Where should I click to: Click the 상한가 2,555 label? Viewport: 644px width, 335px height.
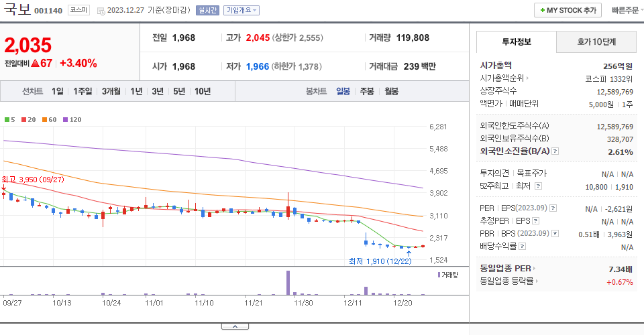[x=299, y=38]
